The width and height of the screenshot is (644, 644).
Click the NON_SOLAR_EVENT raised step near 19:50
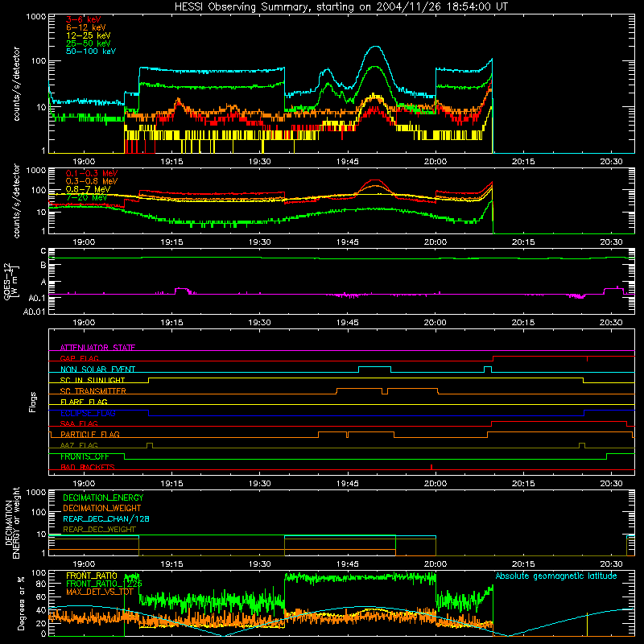click(x=374, y=367)
